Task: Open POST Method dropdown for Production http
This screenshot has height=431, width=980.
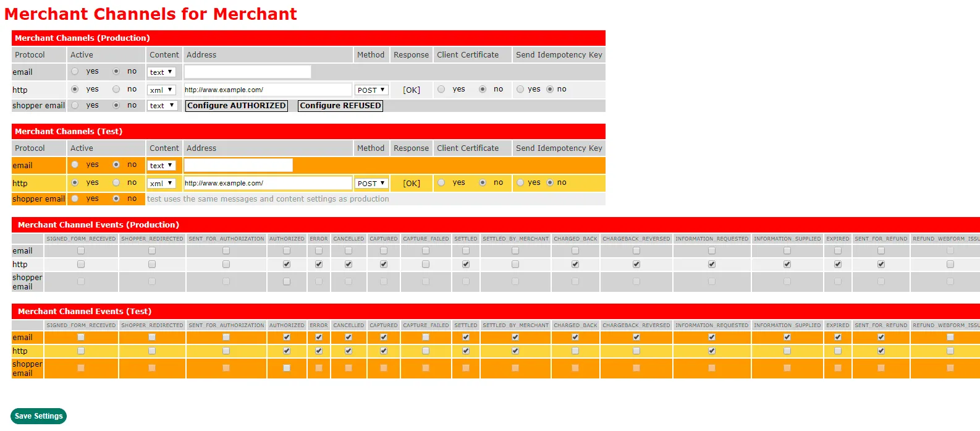Action: [x=371, y=90]
